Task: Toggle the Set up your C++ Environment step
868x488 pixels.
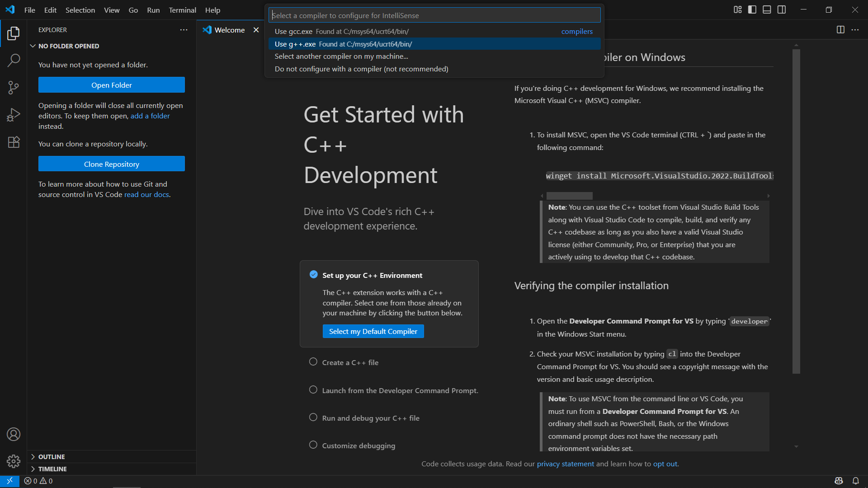Action: click(313, 274)
